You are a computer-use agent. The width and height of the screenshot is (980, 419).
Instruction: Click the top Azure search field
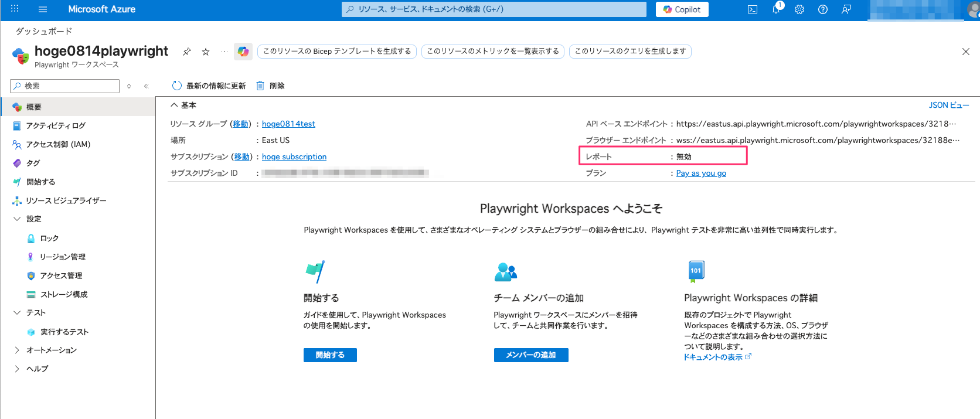pos(494,9)
